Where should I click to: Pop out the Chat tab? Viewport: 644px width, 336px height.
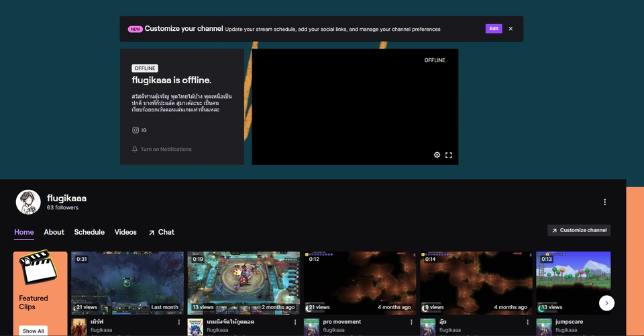pyautogui.click(x=162, y=232)
